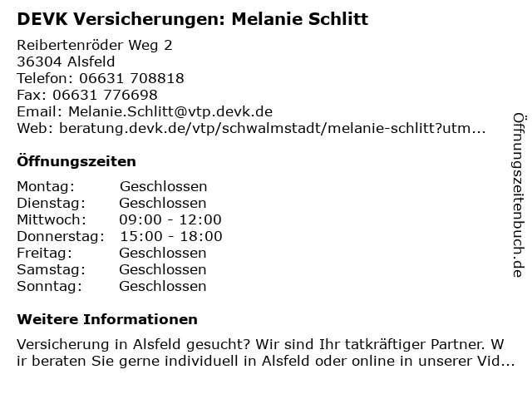The image size is (532, 399).
Task: Click the Weitere Informationen heading
Action: click(x=107, y=319)
